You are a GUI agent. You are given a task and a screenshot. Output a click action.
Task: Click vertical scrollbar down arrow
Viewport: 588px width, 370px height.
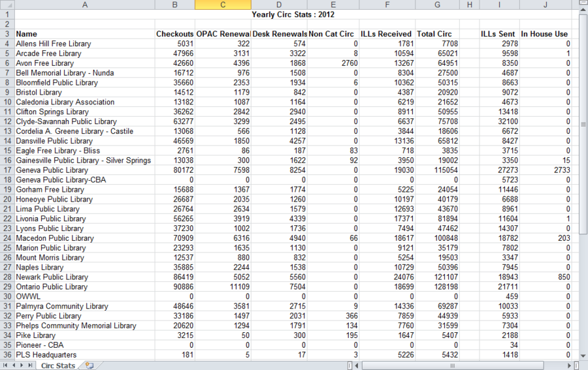point(583,356)
